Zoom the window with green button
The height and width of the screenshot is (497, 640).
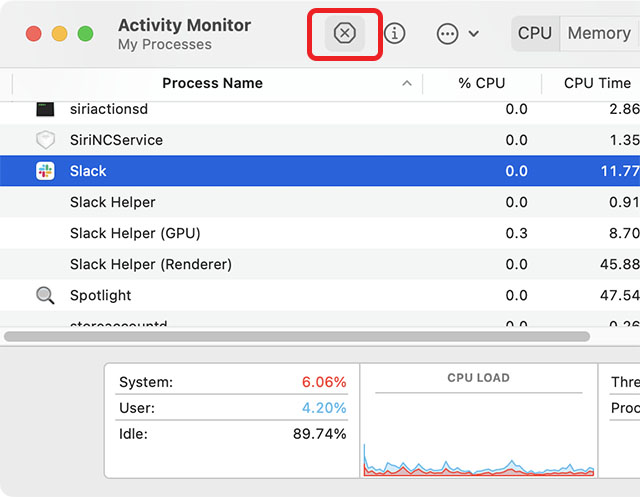(86, 33)
